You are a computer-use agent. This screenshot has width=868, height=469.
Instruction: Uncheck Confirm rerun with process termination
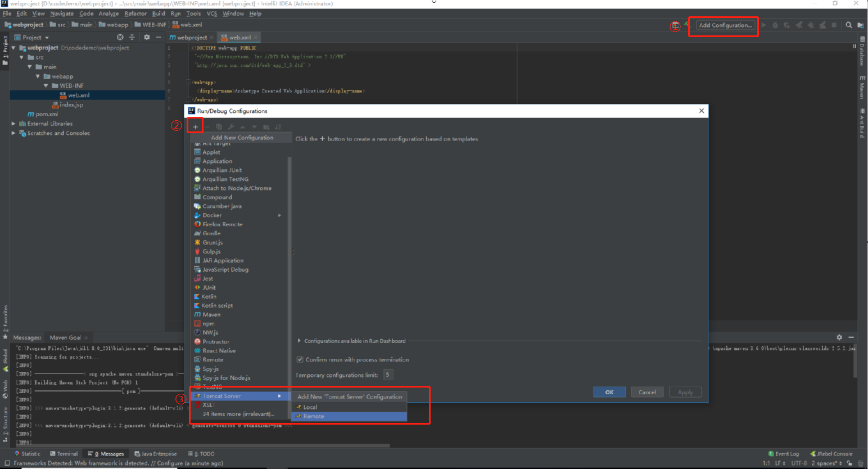pyautogui.click(x=301, y=359)
